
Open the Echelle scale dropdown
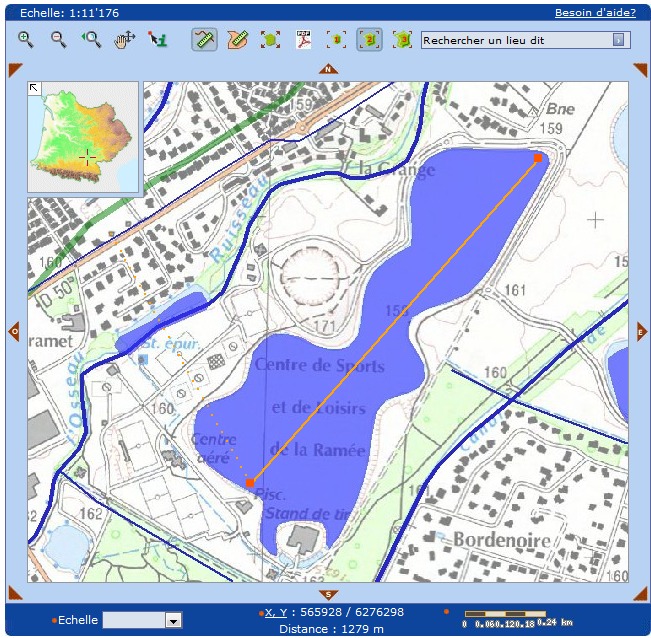click(x=173, y=621)
